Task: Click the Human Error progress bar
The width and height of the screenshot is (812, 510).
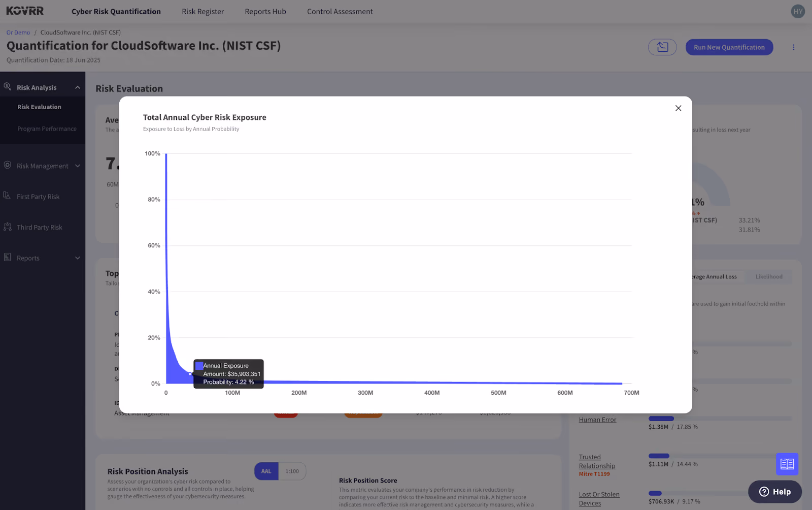Action: [720, 419]
